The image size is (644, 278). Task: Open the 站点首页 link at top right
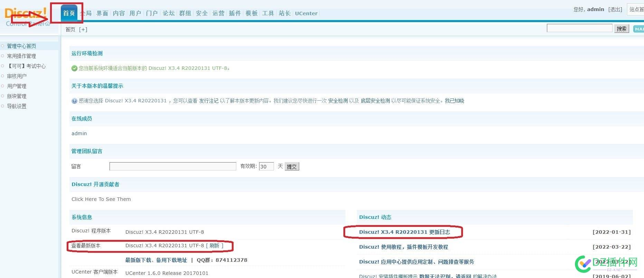coord(636,9)
